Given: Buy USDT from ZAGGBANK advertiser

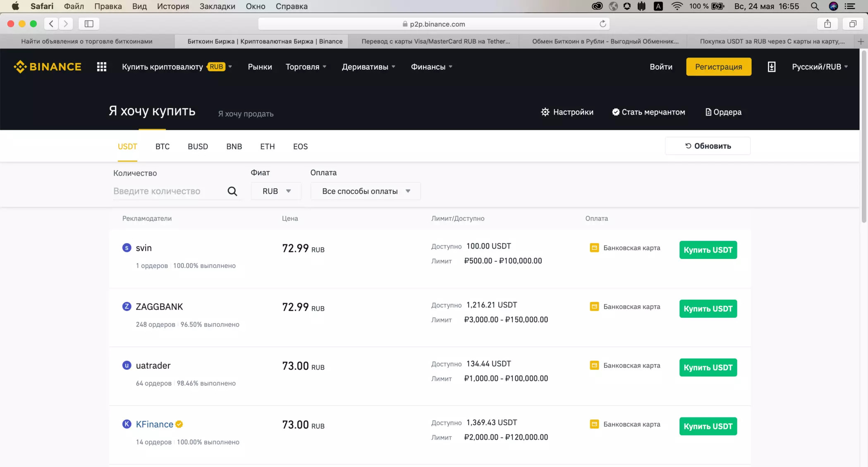Looking at the screenshot, I should tap(708, 309).
